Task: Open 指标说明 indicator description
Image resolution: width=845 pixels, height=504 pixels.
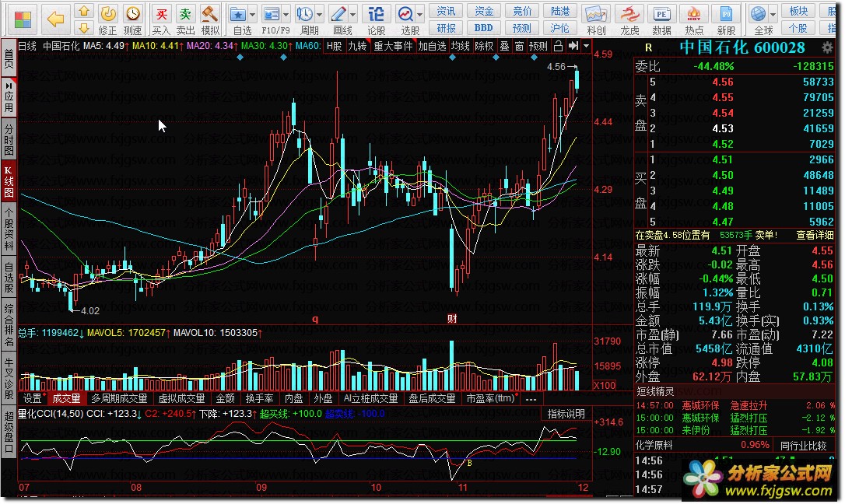Action: (x=566, y=414)
